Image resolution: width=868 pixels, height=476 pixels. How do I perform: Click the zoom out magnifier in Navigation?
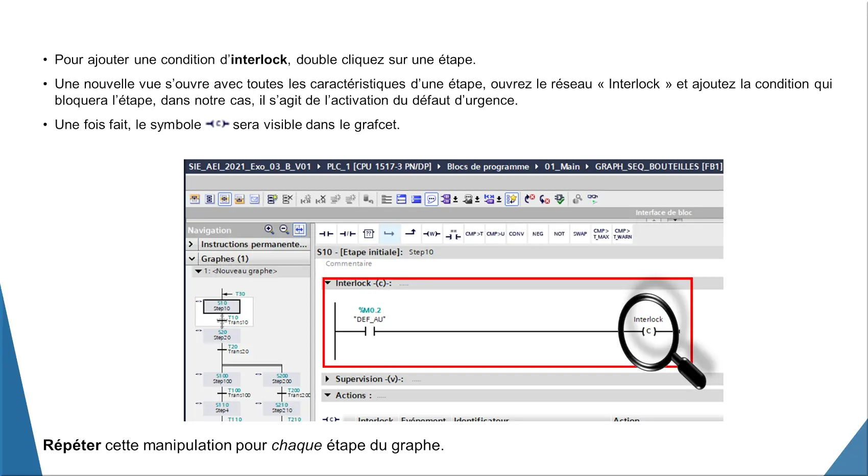(x=284, y=229)
